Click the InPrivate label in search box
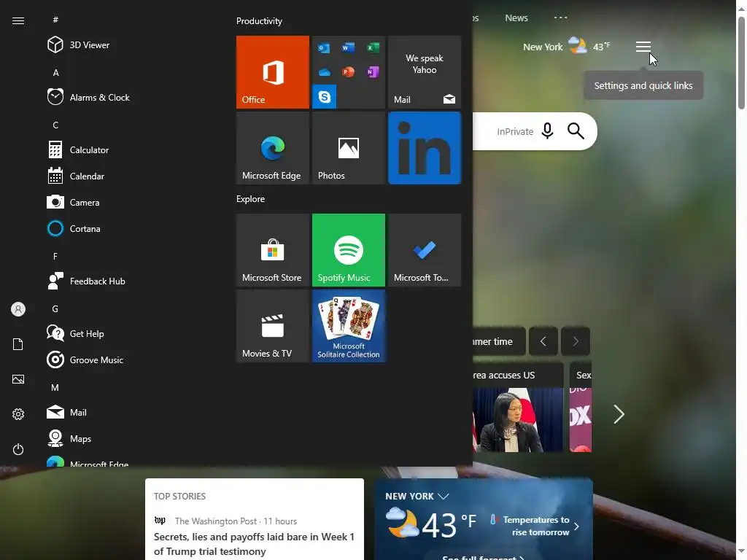 tap(515, 131)
